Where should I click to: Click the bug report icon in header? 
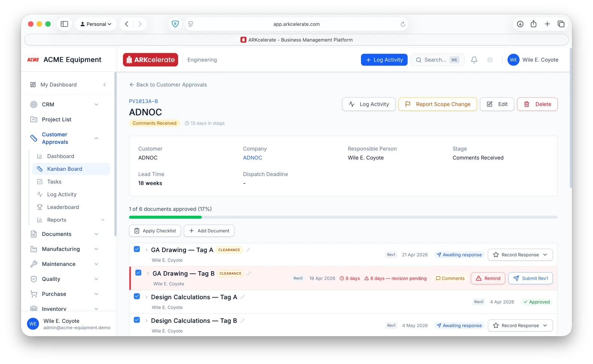click(490, 60)
